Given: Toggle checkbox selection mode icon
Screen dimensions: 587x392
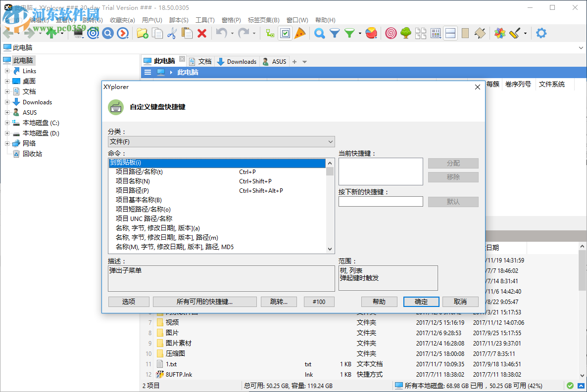Looking at the screenshot, I should pyautogui.click(x=286, y=33).
